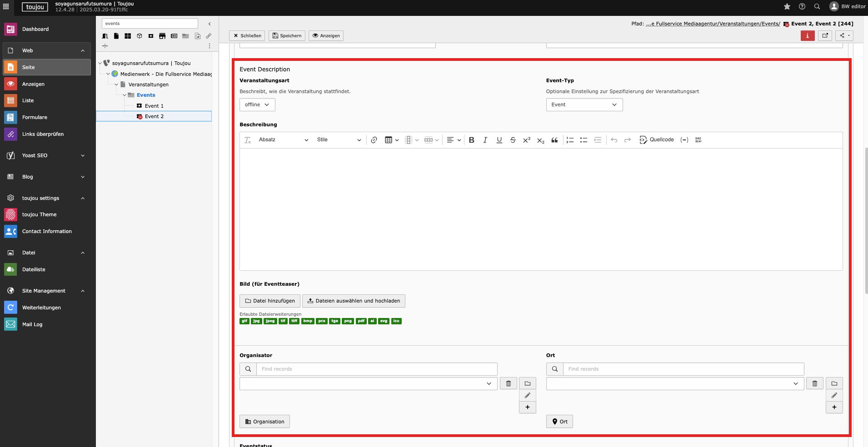Click Datei hinzufügen button

click(270, 301)
